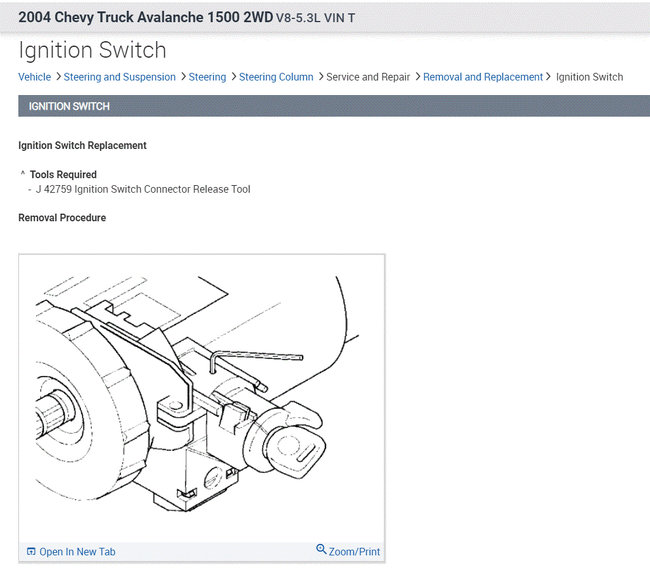
Task: Click the Ignition Switch Replacement heading
Action: [x=82, y=146]
